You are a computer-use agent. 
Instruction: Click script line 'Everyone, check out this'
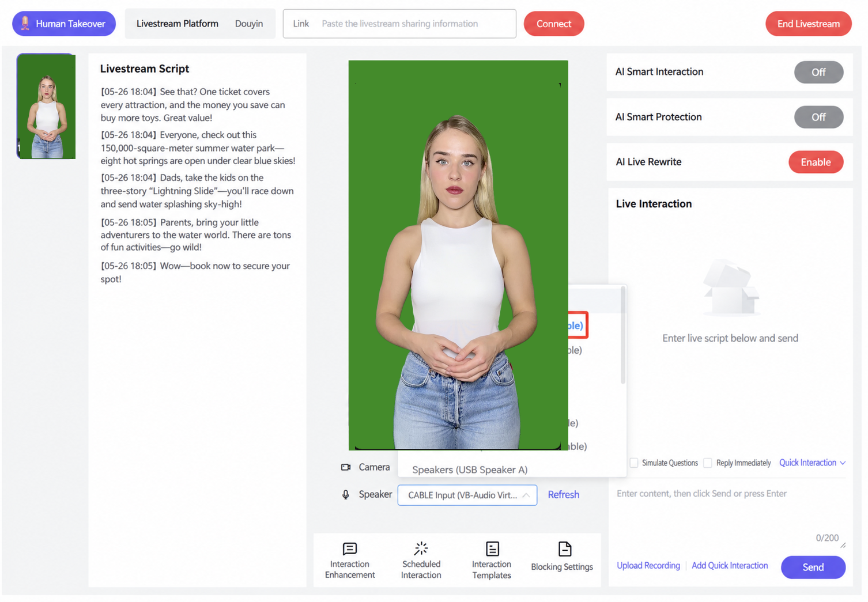(198, 147)
